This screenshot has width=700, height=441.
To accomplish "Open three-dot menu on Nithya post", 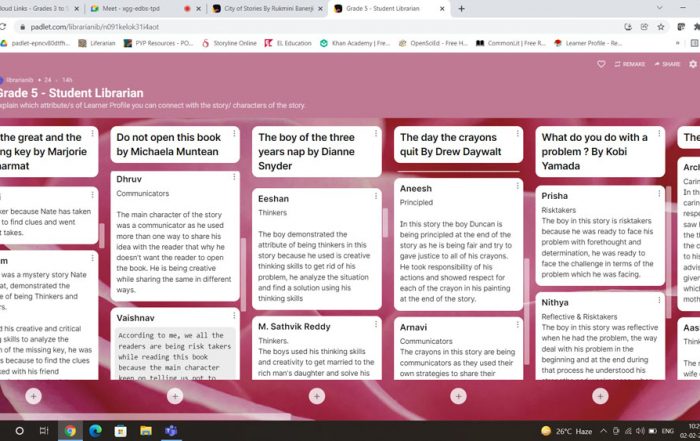I will 659,300.
